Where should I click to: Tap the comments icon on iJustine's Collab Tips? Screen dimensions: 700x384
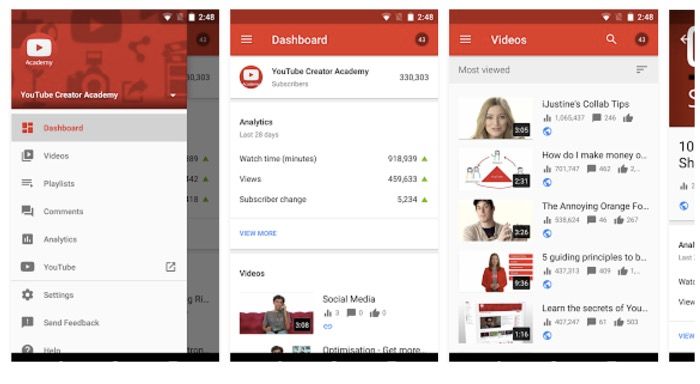(596, 118)
